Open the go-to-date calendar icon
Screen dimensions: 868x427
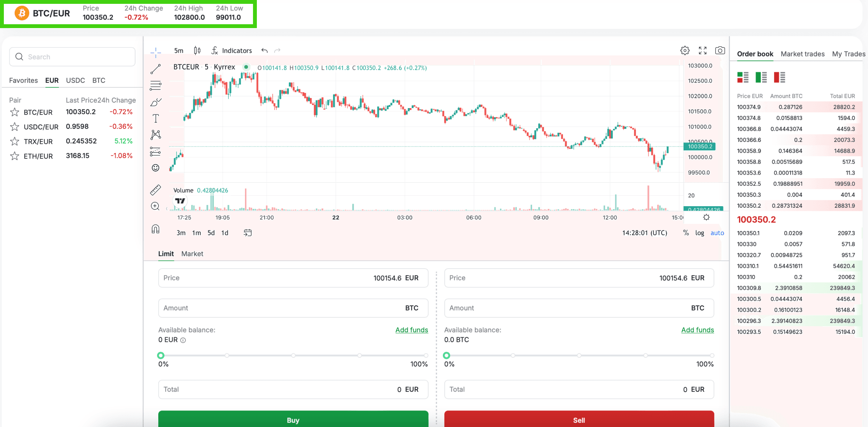[x=248, y=233]
